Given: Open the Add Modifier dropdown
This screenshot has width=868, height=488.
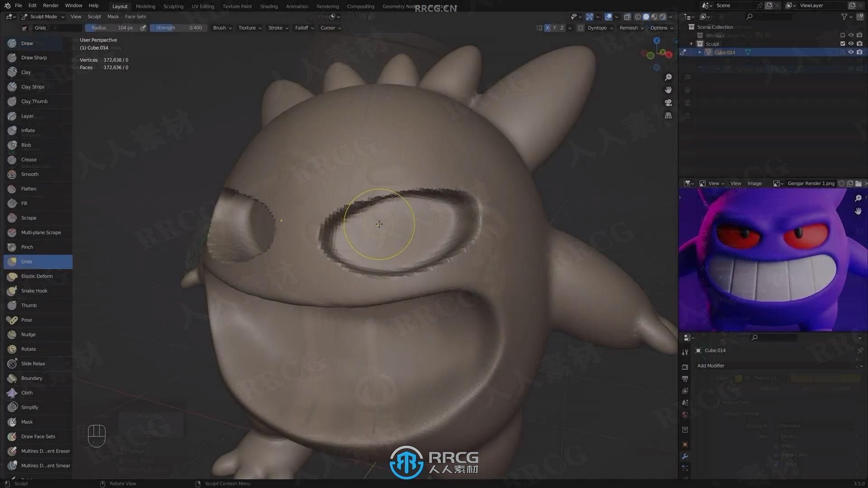Looking at the screenshot, I should [x=779, y=366].
